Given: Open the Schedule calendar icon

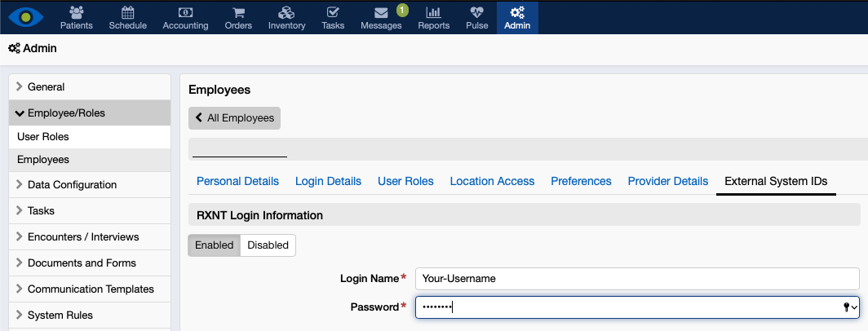Looking at the screenshot, I should click(127, 12).
